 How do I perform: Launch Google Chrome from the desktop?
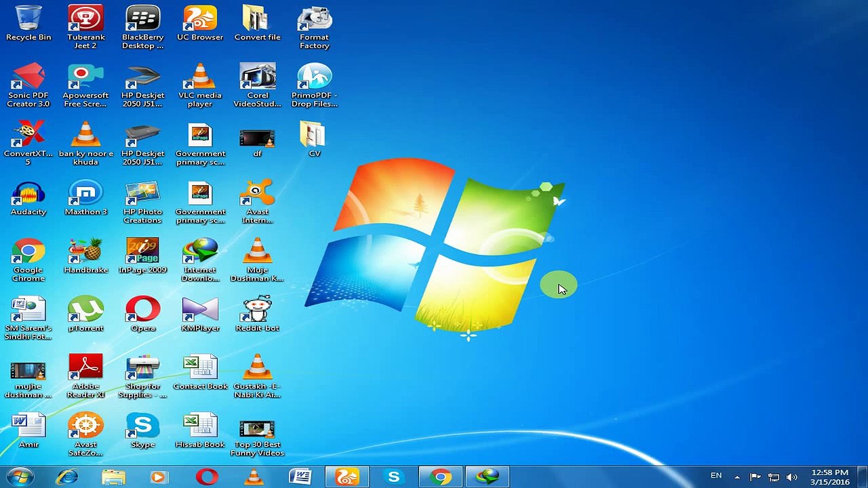[x=28, y=260]
